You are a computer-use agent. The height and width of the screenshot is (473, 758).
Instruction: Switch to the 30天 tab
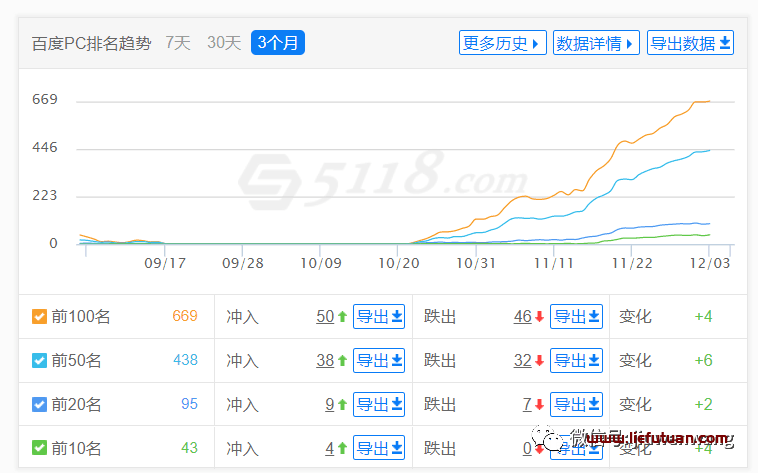point(224,43)
